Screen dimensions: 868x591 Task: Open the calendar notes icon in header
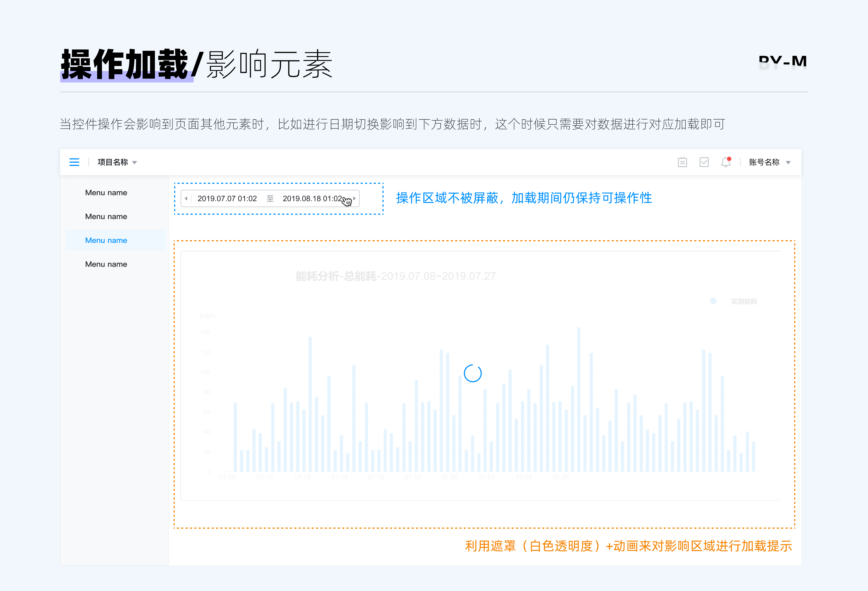682,162
